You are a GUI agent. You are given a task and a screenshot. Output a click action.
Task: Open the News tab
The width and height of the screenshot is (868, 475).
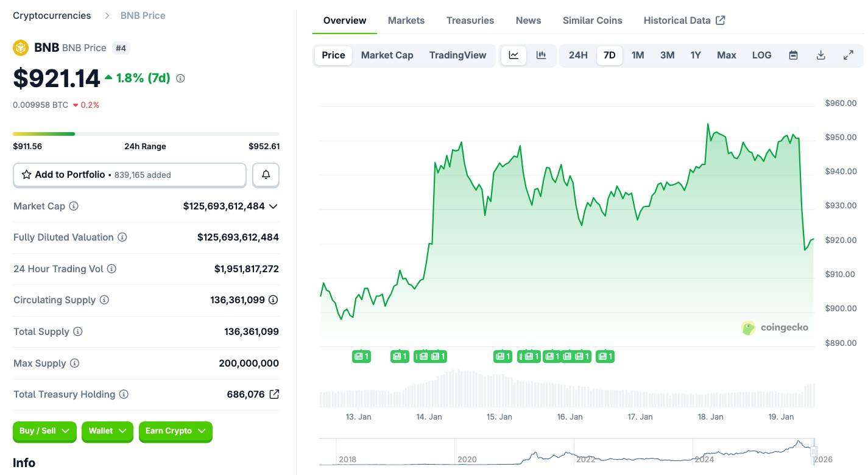(528, 20)
